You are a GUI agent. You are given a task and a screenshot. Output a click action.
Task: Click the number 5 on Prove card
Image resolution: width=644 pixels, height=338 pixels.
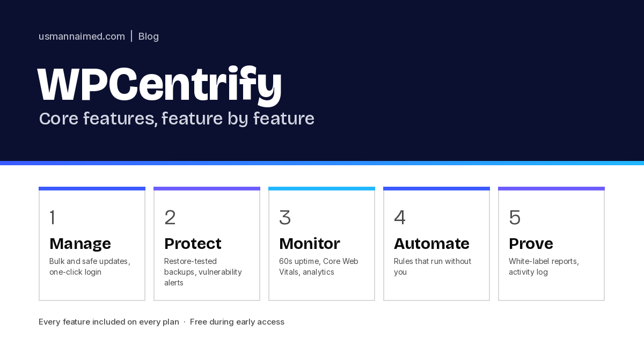coord(515,217)
